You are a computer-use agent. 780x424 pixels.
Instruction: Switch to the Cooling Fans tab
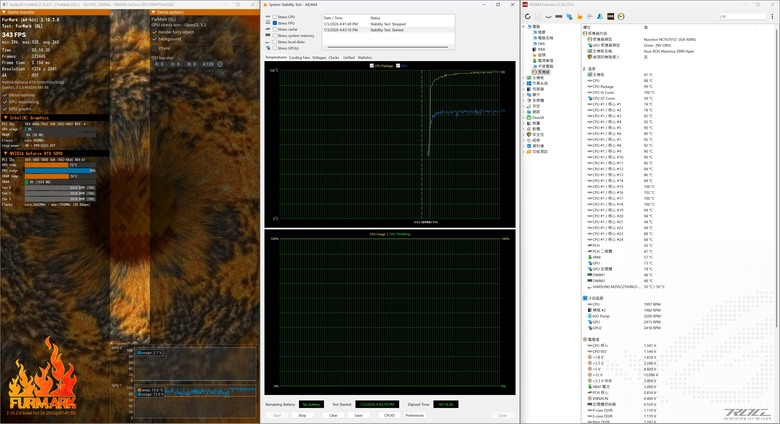point(299,57)
